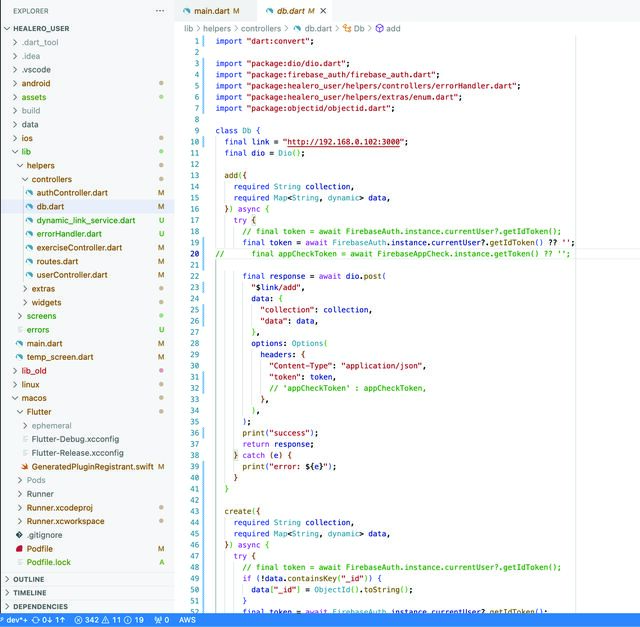The width and height of the screenshot is (640, 627).
Task: Expand the screens folder
Action: point(20,316)
